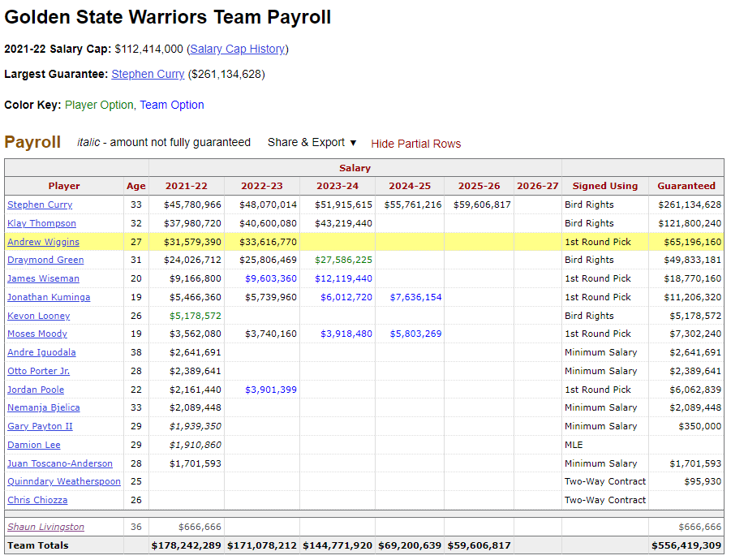The height and width of the screenshot is (560, 731).
Task: Select Kuminga's team option $7,636,154
Action: click(x=416, y=297)
